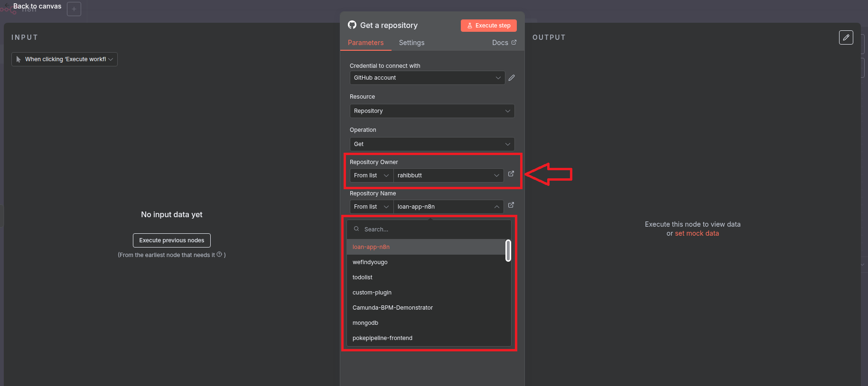Open the Resource dropdown showing Repository
The height and width of the screenshot is (386, 868).
pos(432,111)
